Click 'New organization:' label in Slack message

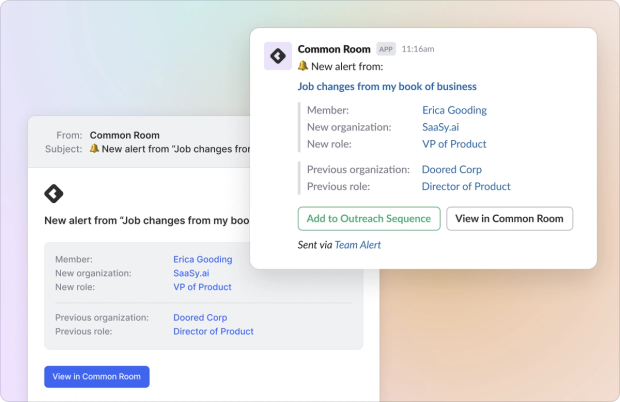349,127
